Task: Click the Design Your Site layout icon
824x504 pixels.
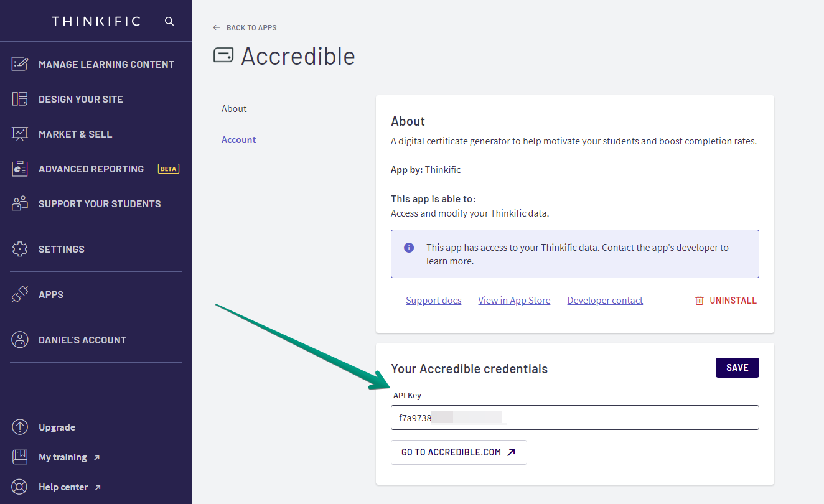Action: (x=20, y=99)
